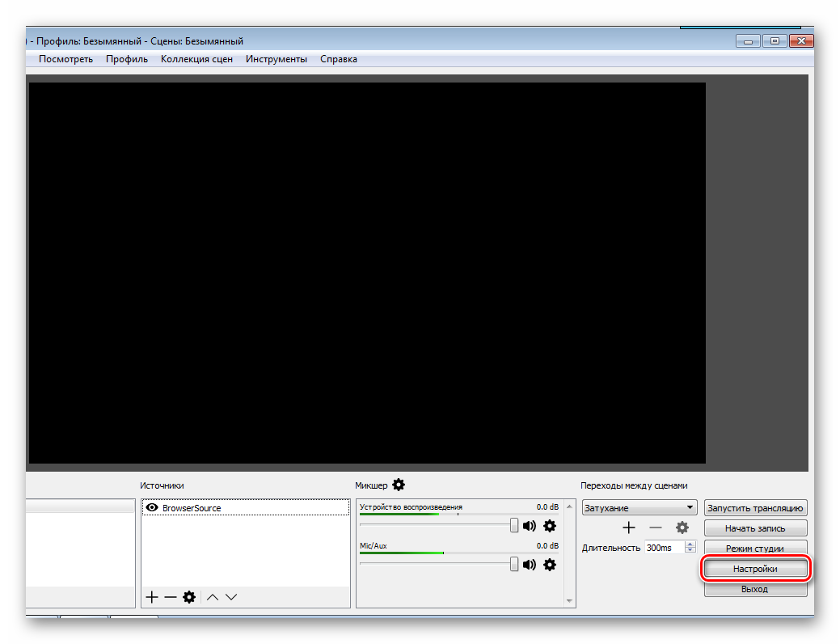Image resolution: width=840 pixels, height=644 pixels.
Task: Click Запустить трансляцию button
Action: [755, 508]
